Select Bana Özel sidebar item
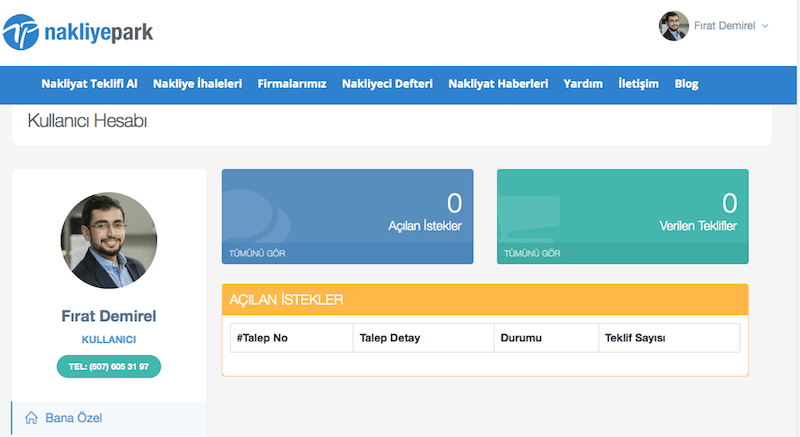This screenshot has width=800, height=437. tap(73, 418)
